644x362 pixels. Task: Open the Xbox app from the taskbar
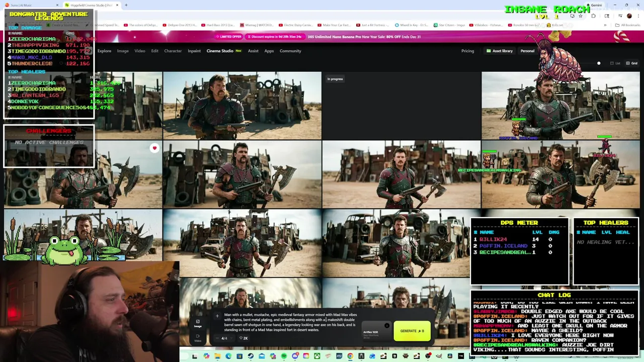[x=317, y=356]
